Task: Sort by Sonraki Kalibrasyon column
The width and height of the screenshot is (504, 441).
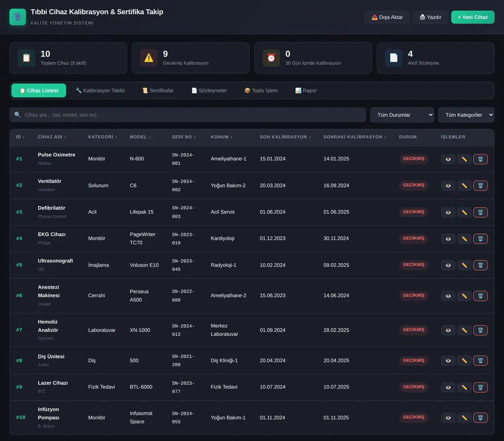Action: click(x=354, y=137)
